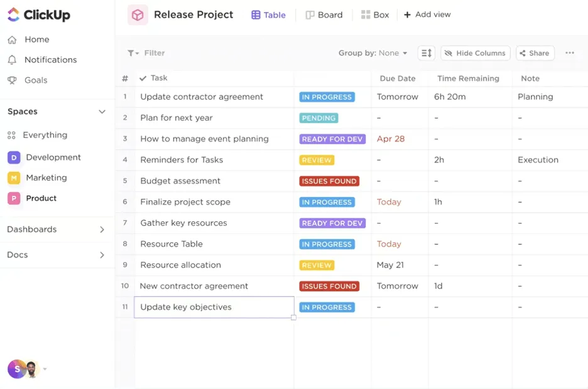Open Home from the sidebar
The height and width of the screenshot is (389, 588).
(36, 40)
